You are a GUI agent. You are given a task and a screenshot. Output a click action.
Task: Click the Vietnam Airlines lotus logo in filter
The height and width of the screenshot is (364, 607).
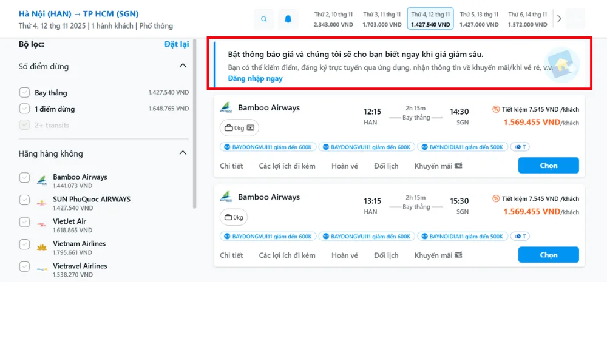coord(41,247)
